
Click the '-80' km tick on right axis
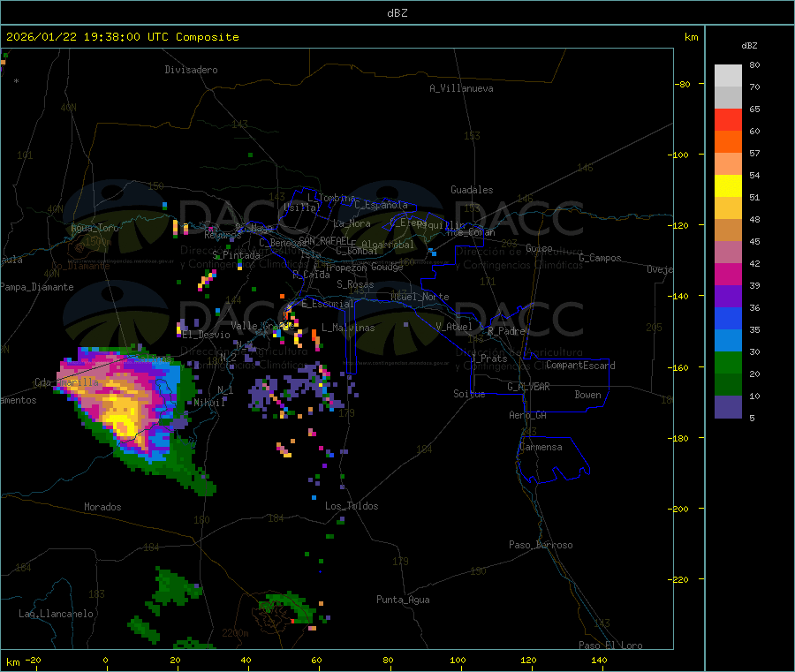pos(682,84)
